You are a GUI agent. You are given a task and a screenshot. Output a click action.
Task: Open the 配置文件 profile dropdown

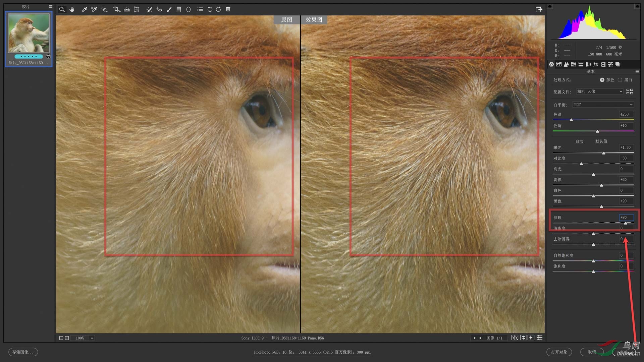coord(599,92)
